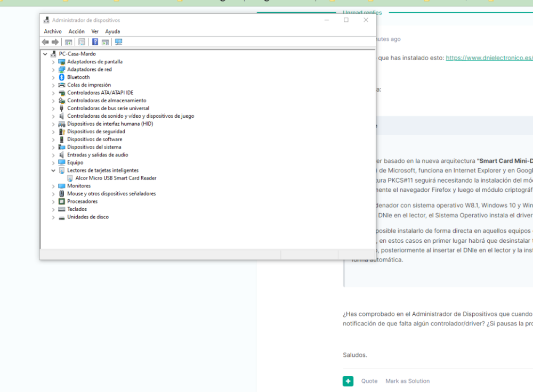Open the Ver menu
Viewport: 533px width, 392px height.
[x=95, y=31]
